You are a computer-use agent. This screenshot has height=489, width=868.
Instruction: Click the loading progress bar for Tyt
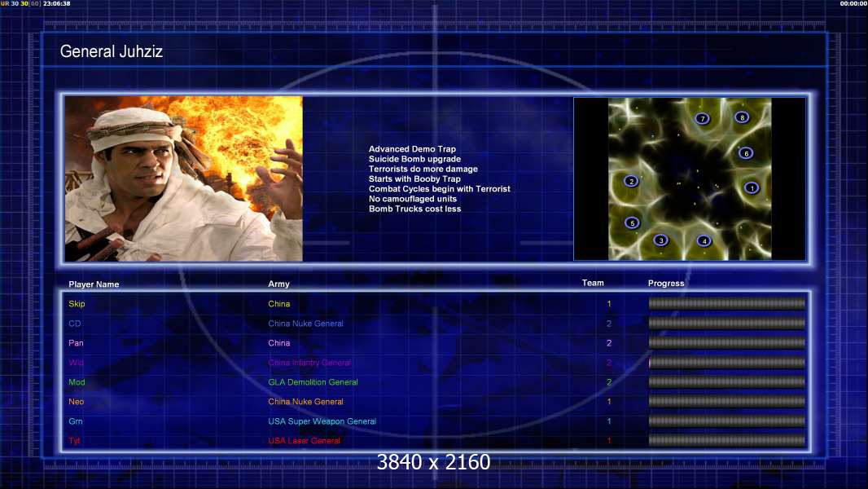(x=727, y=440)
